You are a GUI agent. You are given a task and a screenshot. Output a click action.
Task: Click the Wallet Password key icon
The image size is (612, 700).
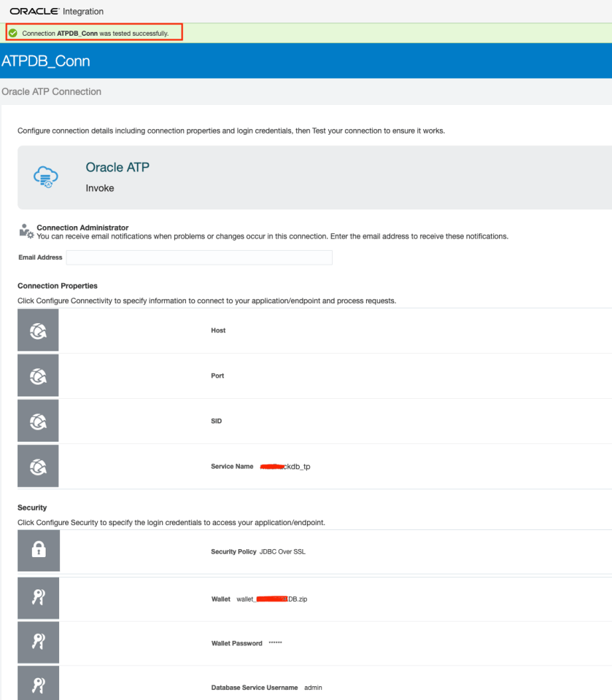coord(37,642)
